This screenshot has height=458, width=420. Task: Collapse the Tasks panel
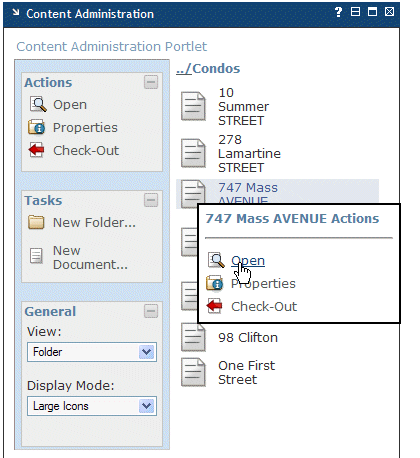coord(151,200)
